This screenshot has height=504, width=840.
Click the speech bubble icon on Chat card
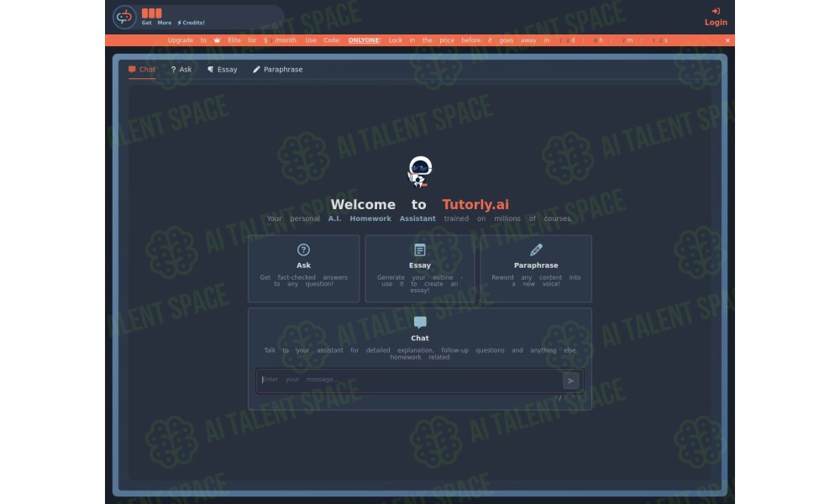420,322
